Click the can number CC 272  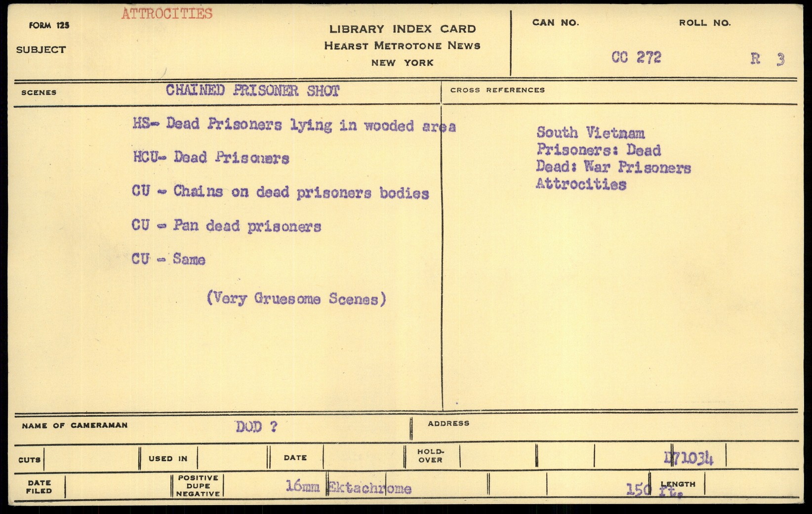(636, 57)
